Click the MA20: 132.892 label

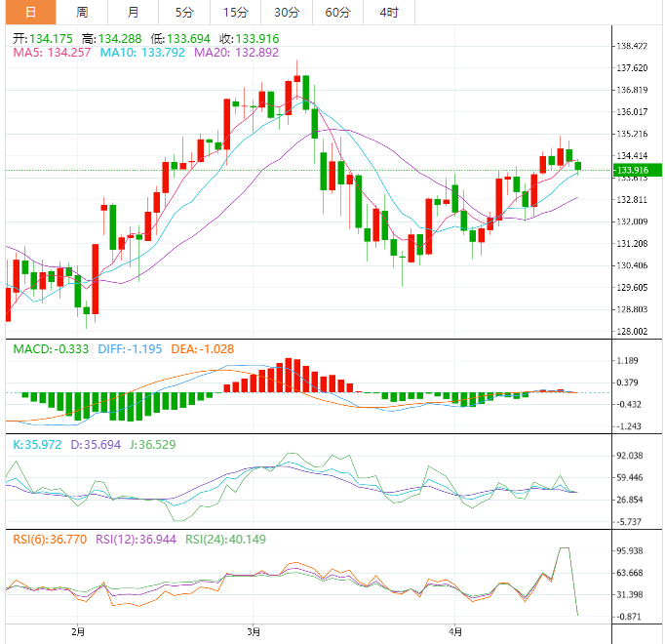(x=236, y=53)
